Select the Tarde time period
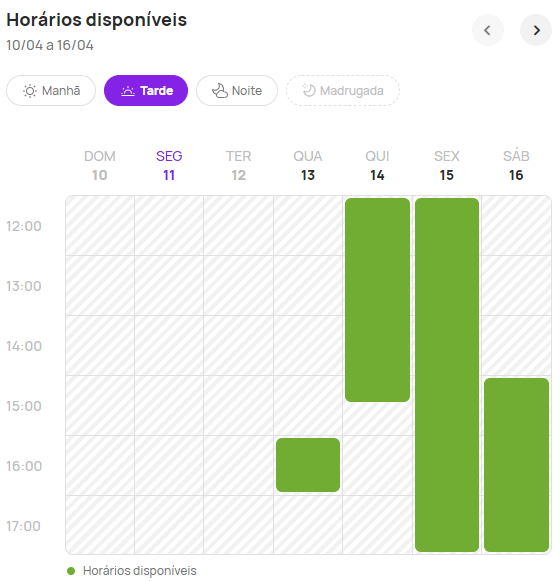This screenshot has height=581, width=560. coord(146,90)
